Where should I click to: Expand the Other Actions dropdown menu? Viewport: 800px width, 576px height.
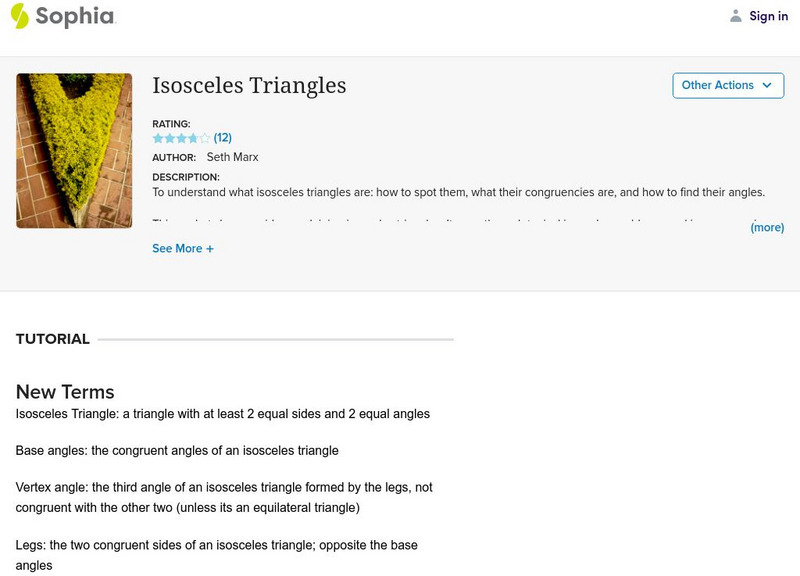tap(727, 86)
